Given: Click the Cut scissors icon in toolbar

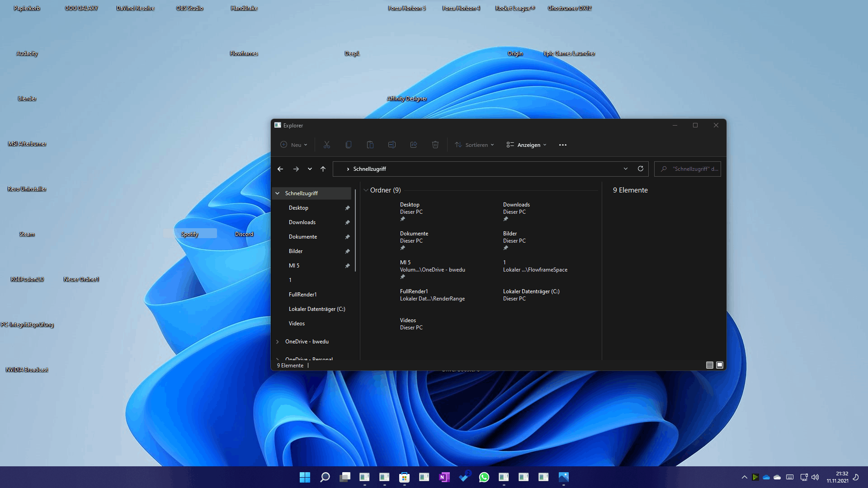Looking at the screenshot, I should (326, 145).
